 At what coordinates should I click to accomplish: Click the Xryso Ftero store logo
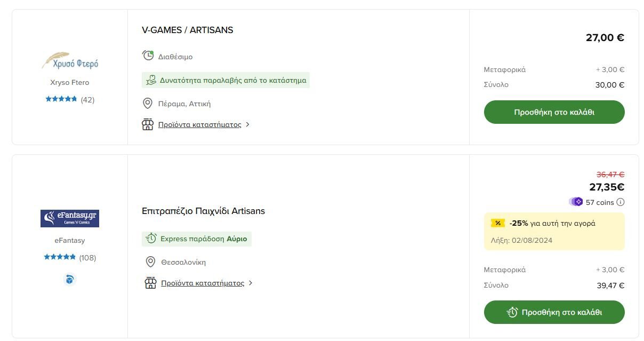tap(70, 61)
